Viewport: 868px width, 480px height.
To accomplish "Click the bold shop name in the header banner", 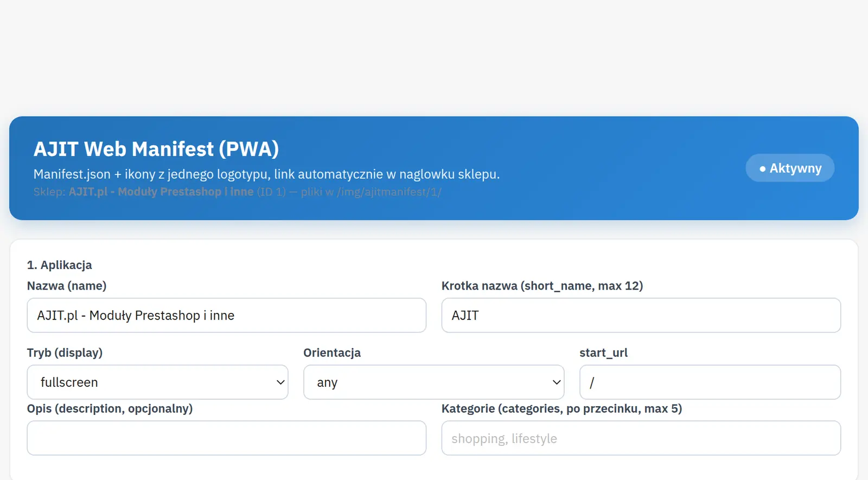I will click(x=161, y=192).
